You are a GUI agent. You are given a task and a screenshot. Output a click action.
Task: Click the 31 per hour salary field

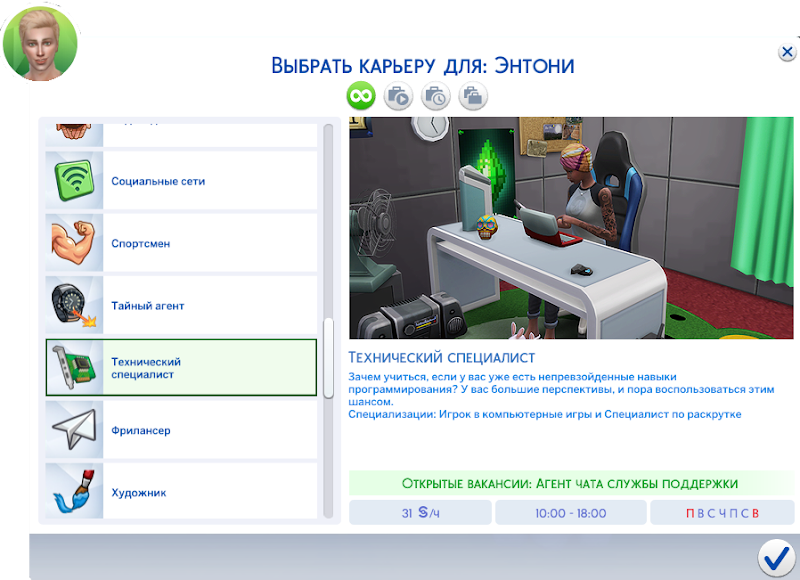(x=420, y=513)
